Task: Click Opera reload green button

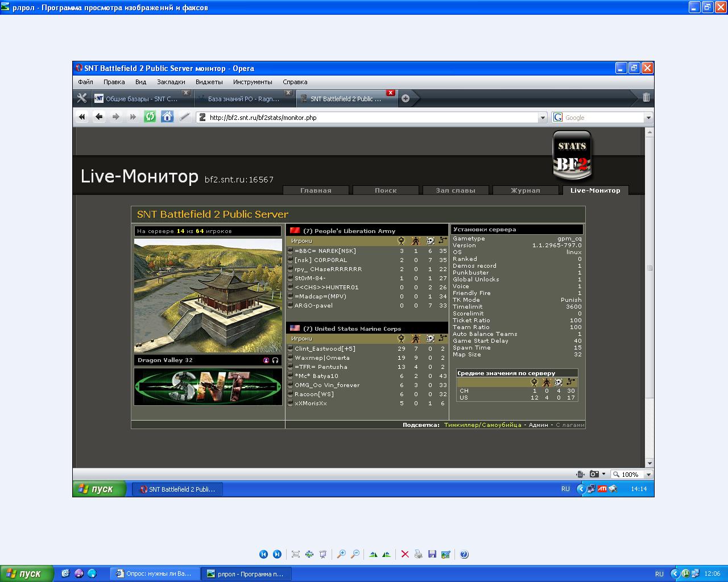Action: point(150,117)
